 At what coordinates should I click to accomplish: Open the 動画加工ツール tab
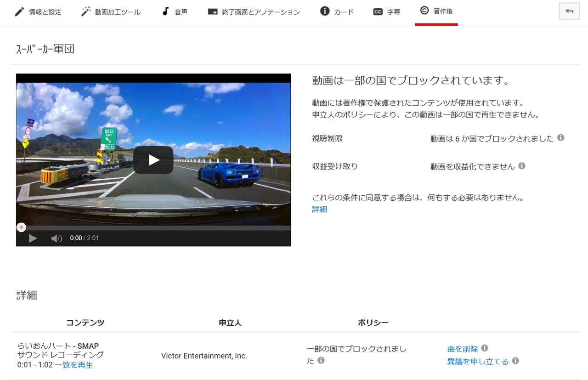[x=111, y=12]
